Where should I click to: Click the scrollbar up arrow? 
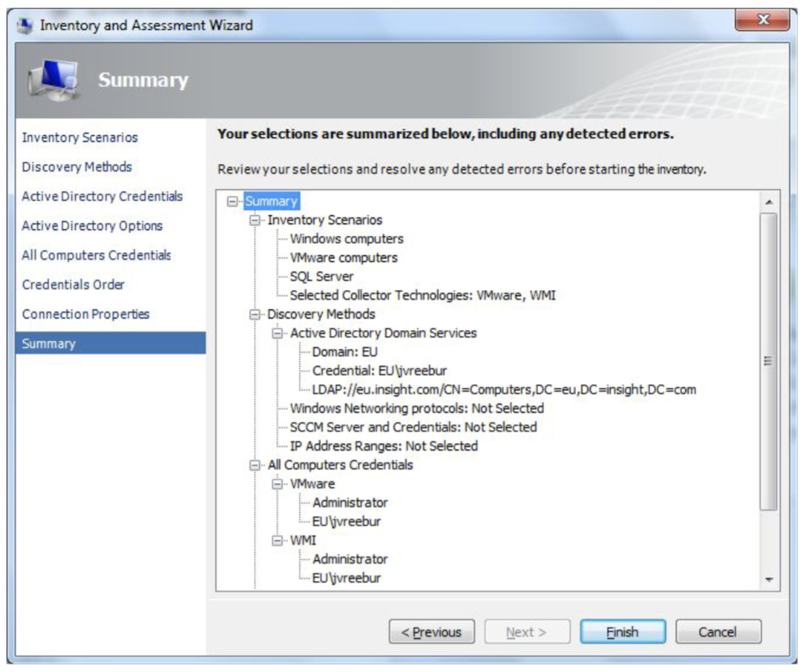pyautogui.click(x=769, y=202)
